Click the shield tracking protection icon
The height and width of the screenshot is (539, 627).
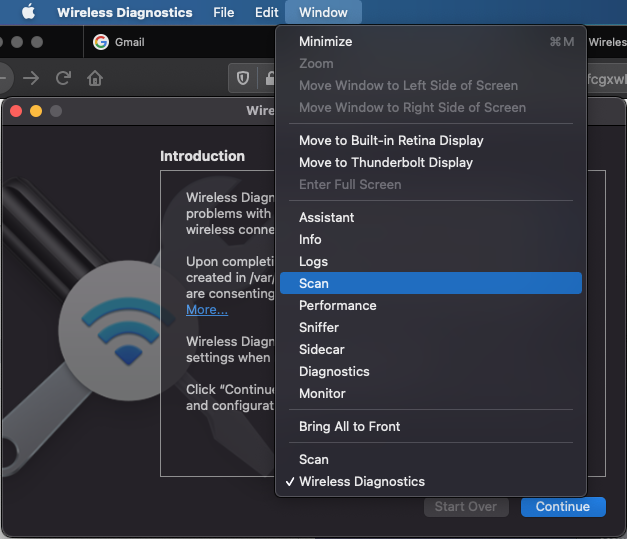click(x=243, y=78)
